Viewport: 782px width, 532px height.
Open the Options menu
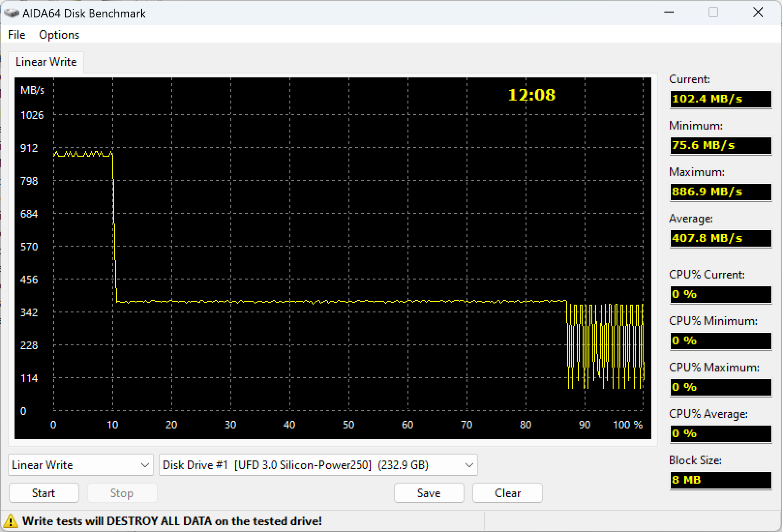59,34
